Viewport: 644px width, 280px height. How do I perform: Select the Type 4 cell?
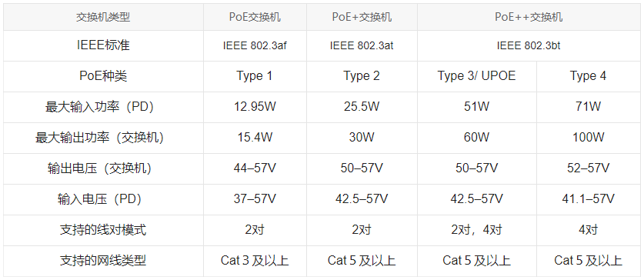(x=588, y=76)
